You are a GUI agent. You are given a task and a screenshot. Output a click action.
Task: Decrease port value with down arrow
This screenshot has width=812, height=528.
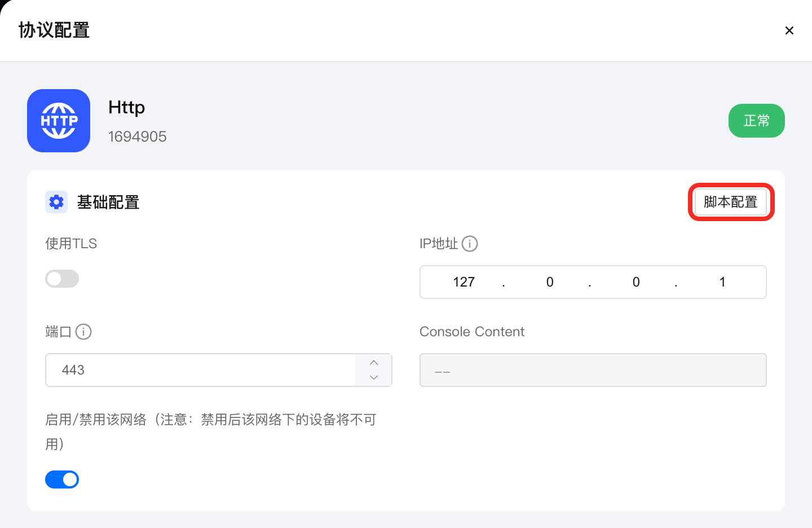374,377
